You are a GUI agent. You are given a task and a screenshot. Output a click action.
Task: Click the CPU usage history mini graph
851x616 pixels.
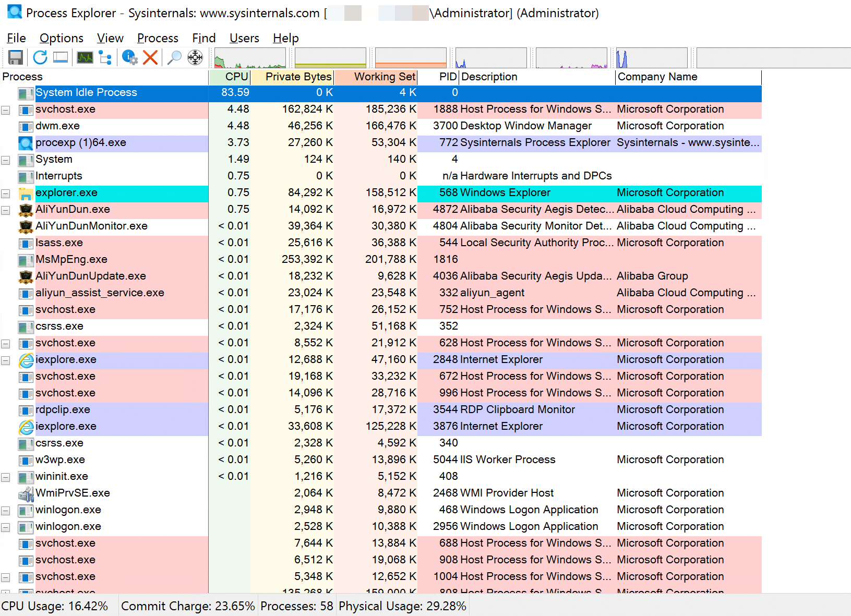[x=250, y=58]
